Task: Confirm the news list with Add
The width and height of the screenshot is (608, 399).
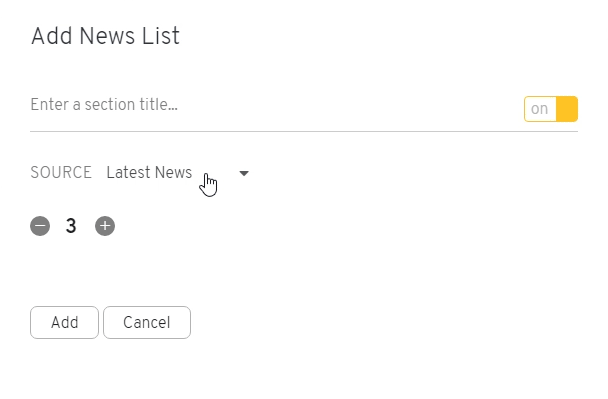Action: 64,323
